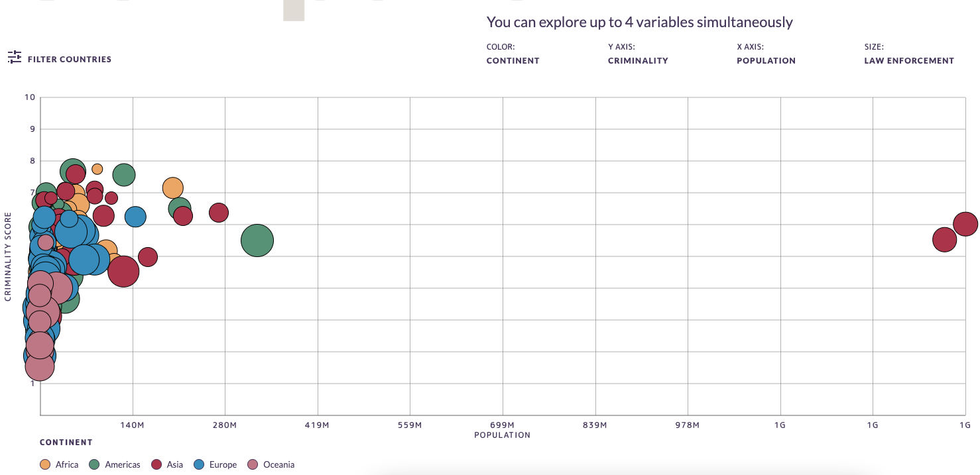Open the X Axis Population selector
This screenshot has width=980, height=475.
tap(766, 60)
